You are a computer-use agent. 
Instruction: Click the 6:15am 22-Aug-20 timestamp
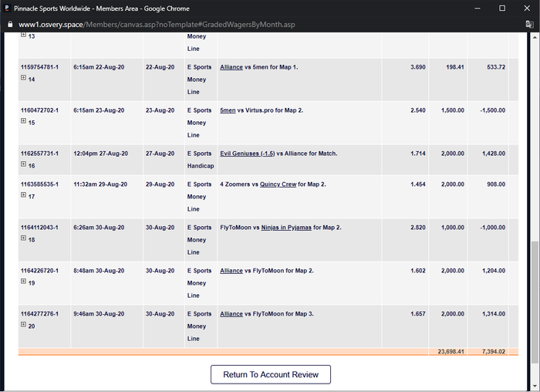99,67
